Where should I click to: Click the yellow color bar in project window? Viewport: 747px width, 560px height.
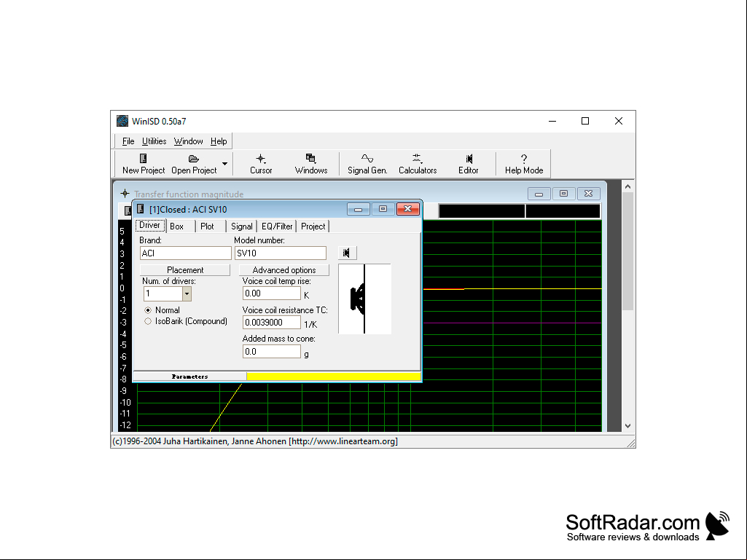334,376
